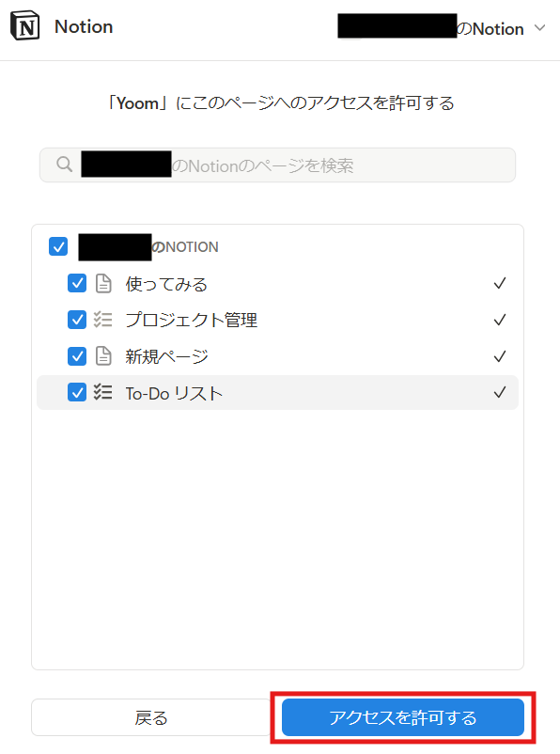Click the page icon beside 新規ページ
The height and width of the screenshot is (754, 560).
pyautogui.click(x=103, y=356)
